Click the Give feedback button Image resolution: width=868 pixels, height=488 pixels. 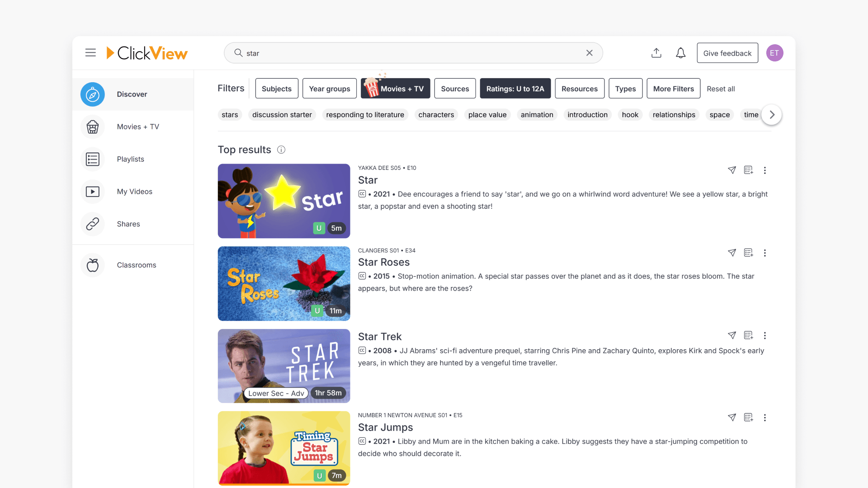click(x=727, y=53)
